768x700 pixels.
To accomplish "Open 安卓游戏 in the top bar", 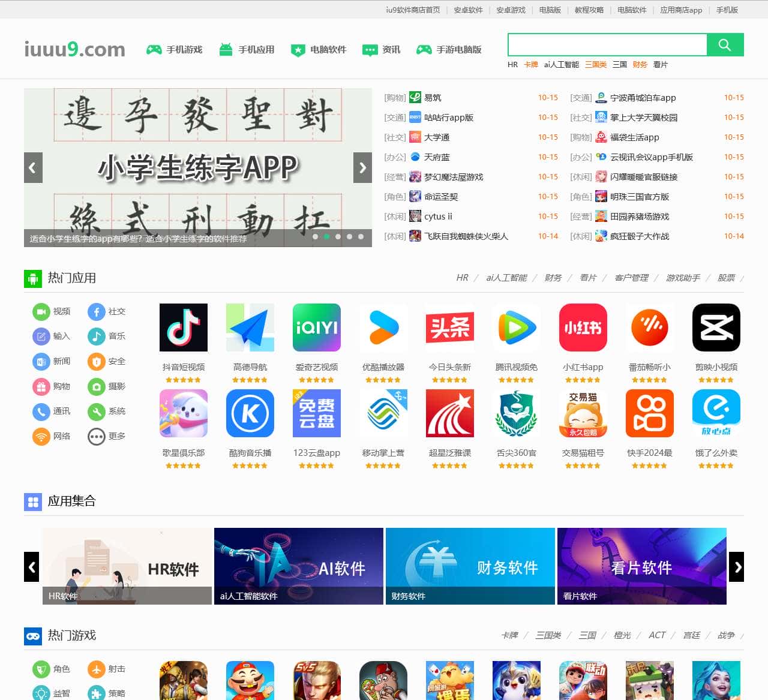I will [511, 10].
